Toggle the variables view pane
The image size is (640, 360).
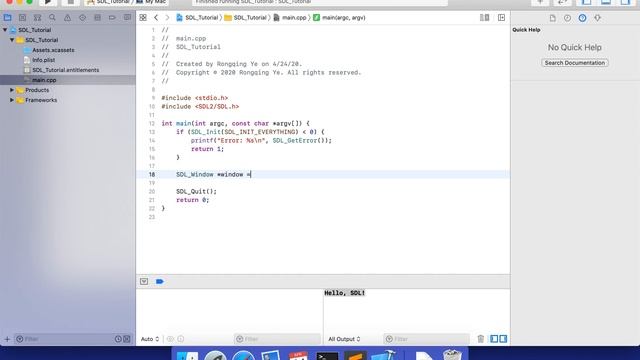(494, 339)
